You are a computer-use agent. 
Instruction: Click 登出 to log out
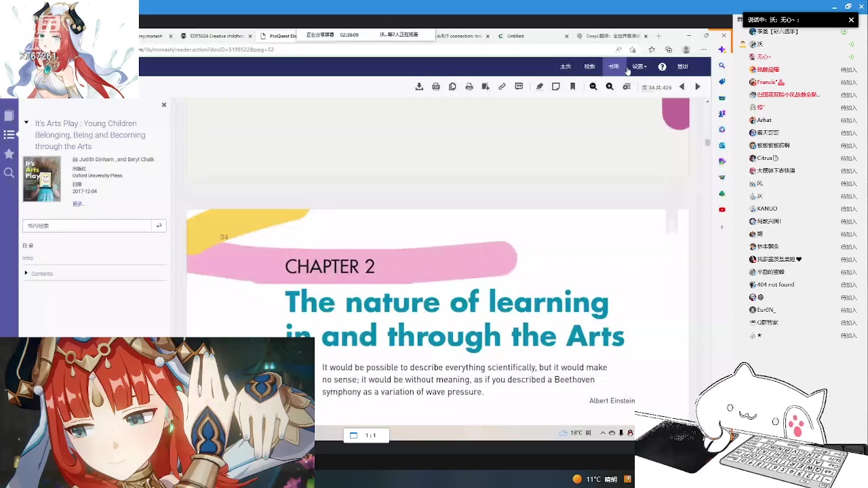click(x=683, y=66)
